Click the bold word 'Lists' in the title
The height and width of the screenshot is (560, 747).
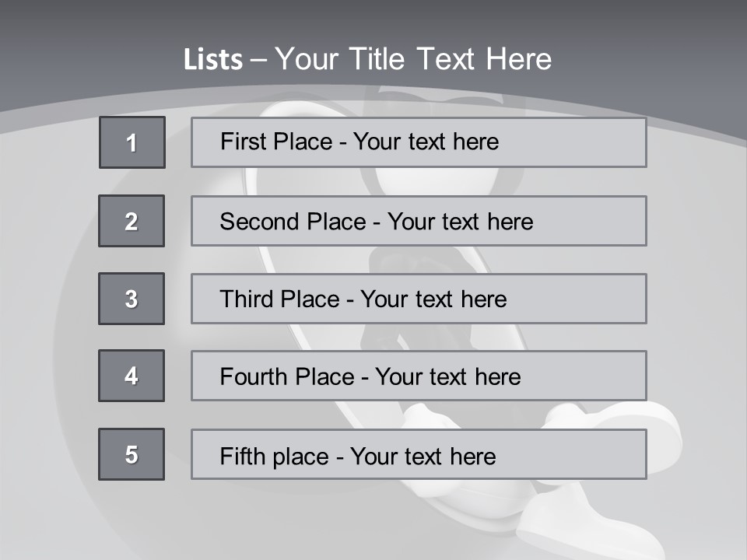pyautogui.click(x=213, y=60)
